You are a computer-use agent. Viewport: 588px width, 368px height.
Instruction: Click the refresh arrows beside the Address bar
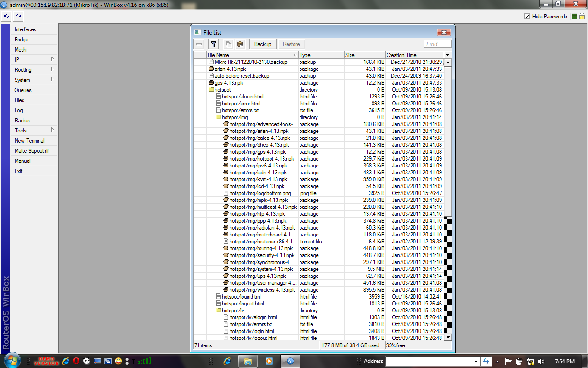(486, 361)
